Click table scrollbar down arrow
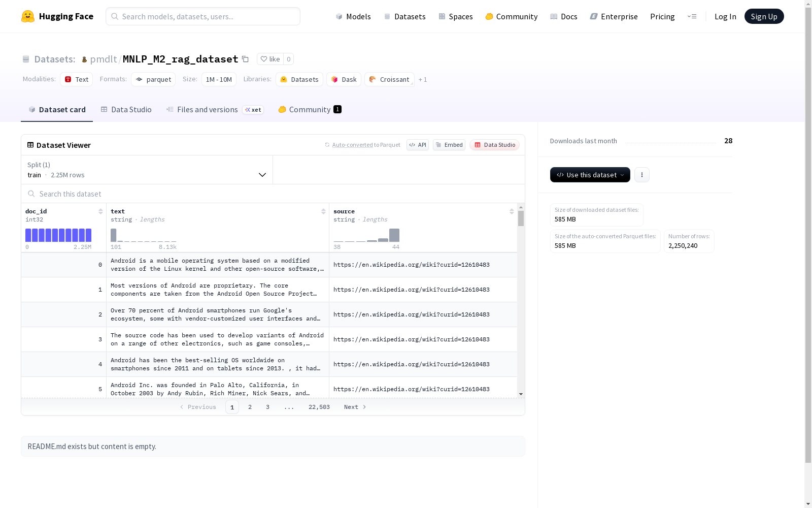 pos(521,394)
